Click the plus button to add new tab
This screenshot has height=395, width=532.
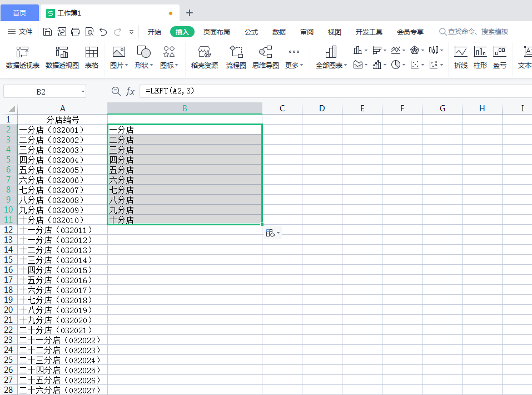click(190, 13)
